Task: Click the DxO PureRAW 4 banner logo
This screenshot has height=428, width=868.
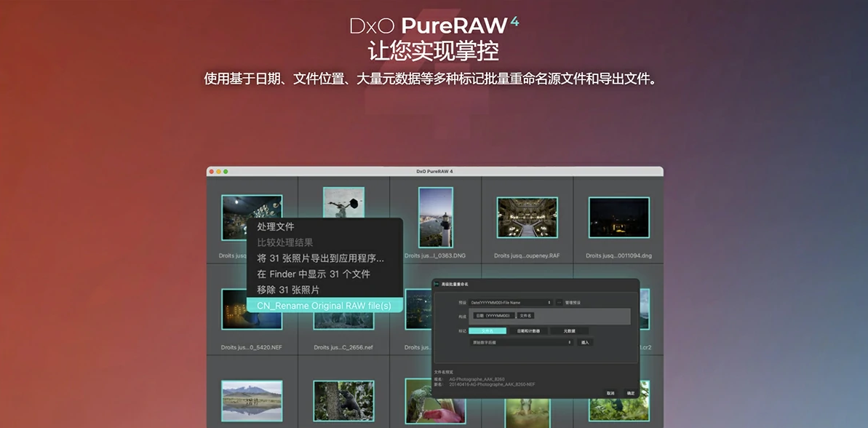Action: tap(434, 25)
